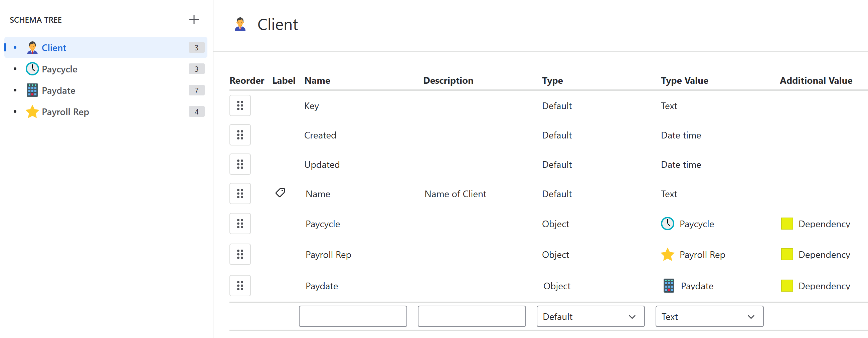Viewport: 868px width, 338px height.
Task: Click reorder handle for Paycycle row
Action: pos(240,224)
